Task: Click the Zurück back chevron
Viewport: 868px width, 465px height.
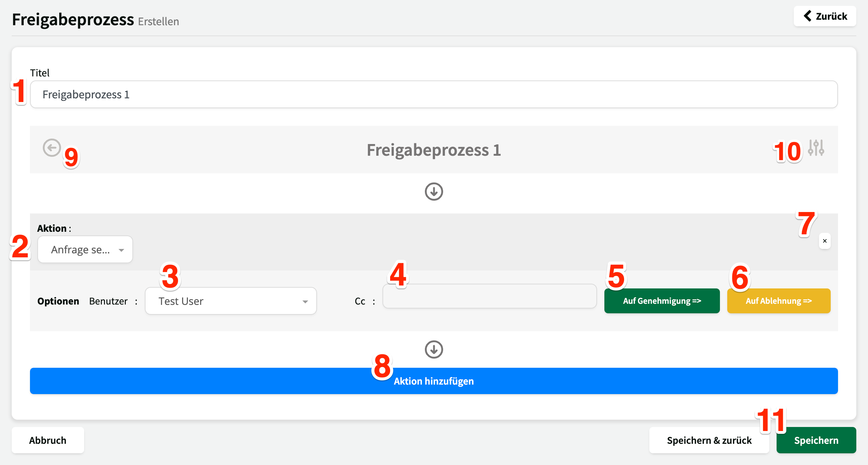Action: click(x=807, y=16)
